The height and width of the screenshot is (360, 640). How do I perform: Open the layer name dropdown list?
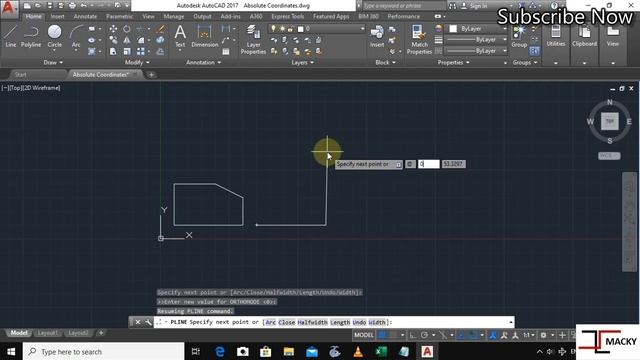pyautogui.click(x=362, y=29)
